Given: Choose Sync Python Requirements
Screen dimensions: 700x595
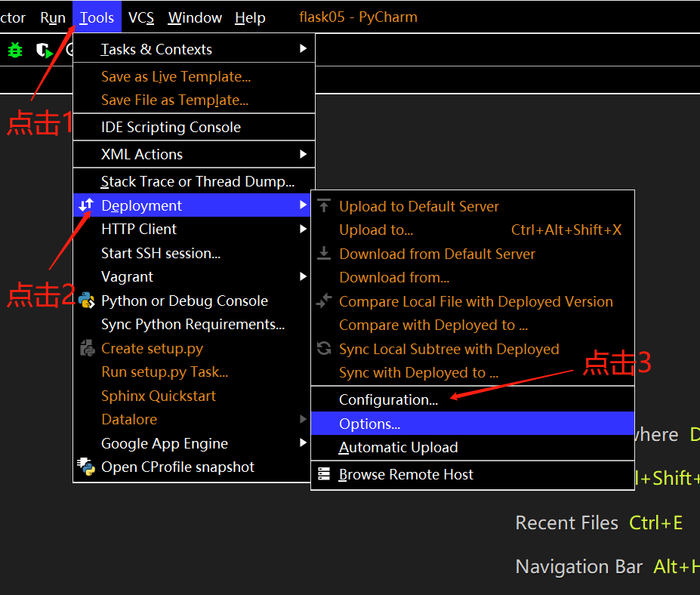Looking at the screenshot, I should tap(192, 325).
